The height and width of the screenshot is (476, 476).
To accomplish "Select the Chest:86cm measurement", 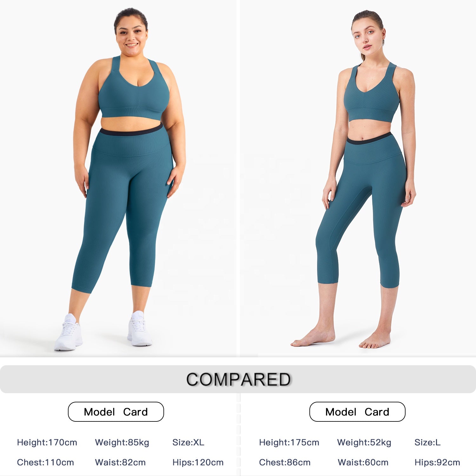I will click(285, 462).
